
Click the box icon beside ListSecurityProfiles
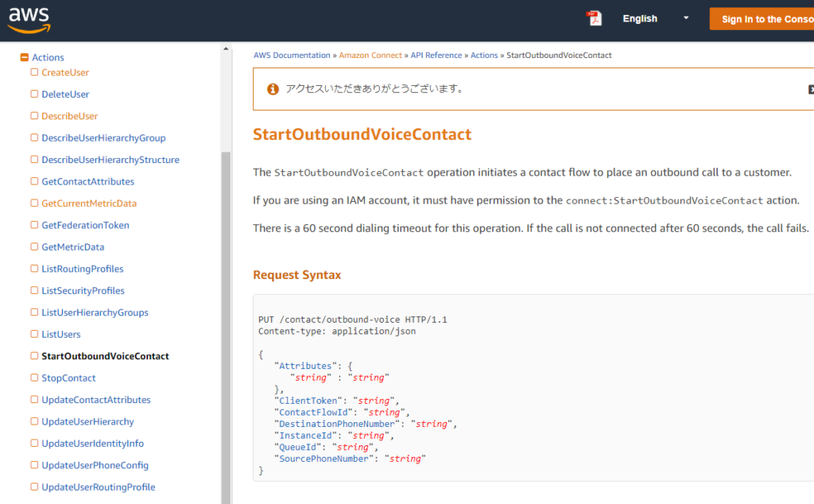click(34, 290)
